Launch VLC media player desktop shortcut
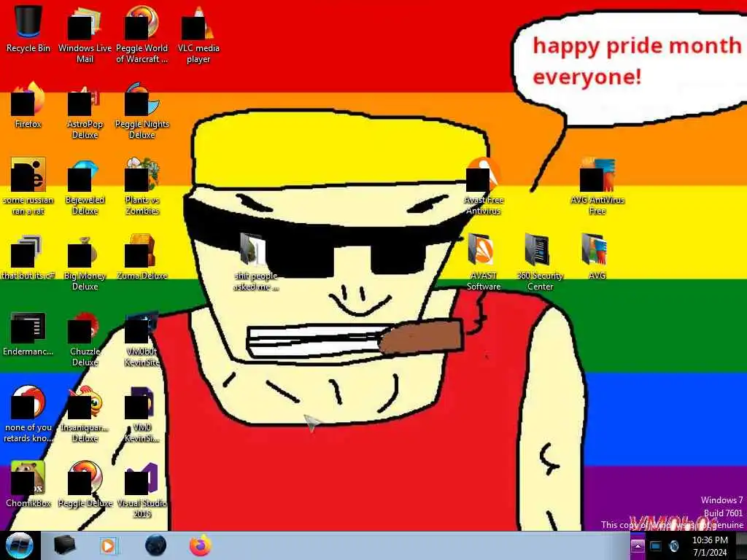The width and height of the screenshot is (747, 560). (x=198, y=35)
